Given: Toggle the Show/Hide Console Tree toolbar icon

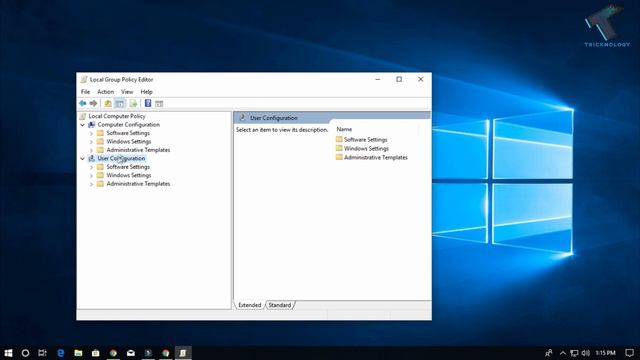Looking at the screenshot, I should 119,104.
